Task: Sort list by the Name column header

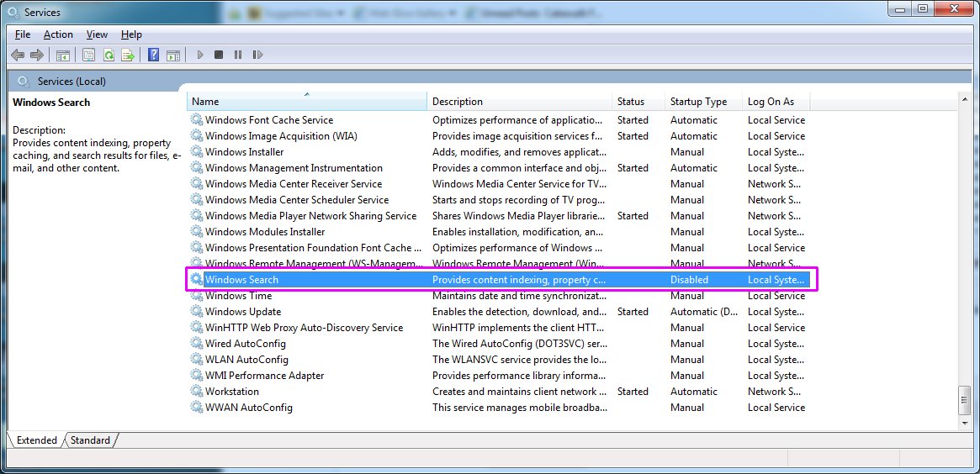Action: click(307, 101)
